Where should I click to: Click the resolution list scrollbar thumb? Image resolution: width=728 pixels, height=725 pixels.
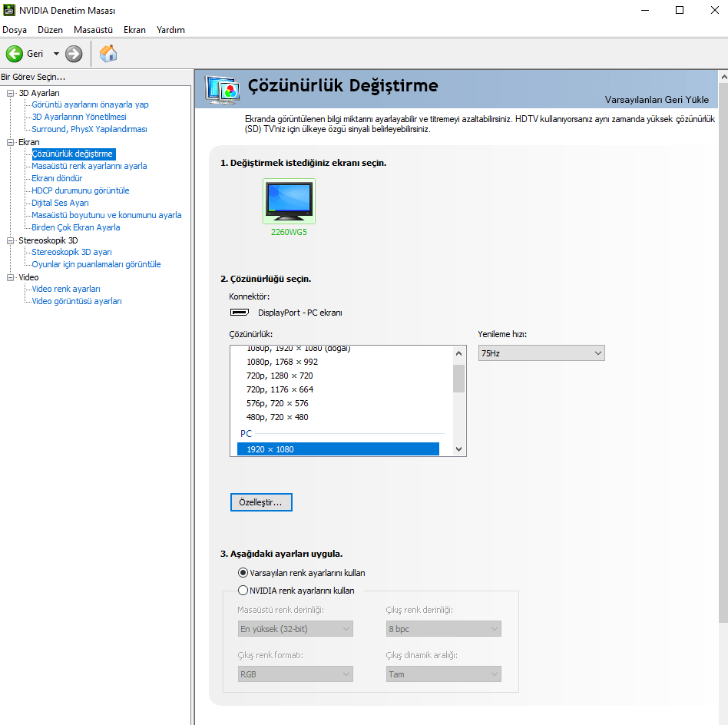458,379
